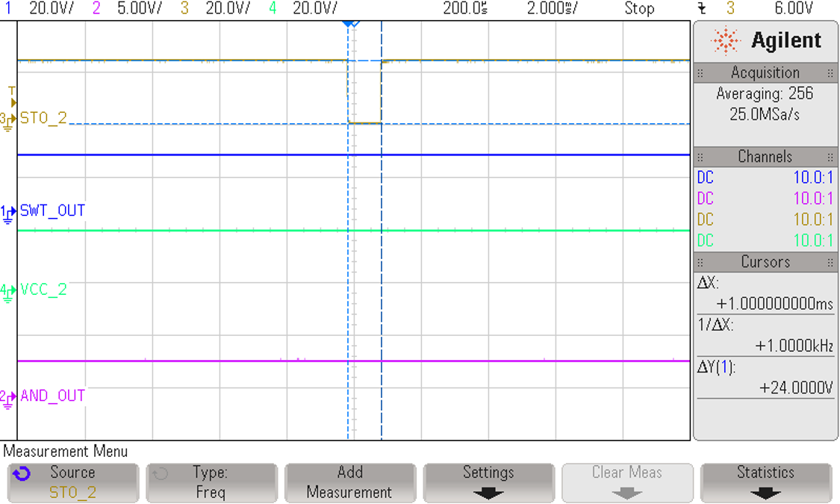Open the Statistics softkey dropdown
Viewport: 840px width, 504px height.
(x=765, y=482)
